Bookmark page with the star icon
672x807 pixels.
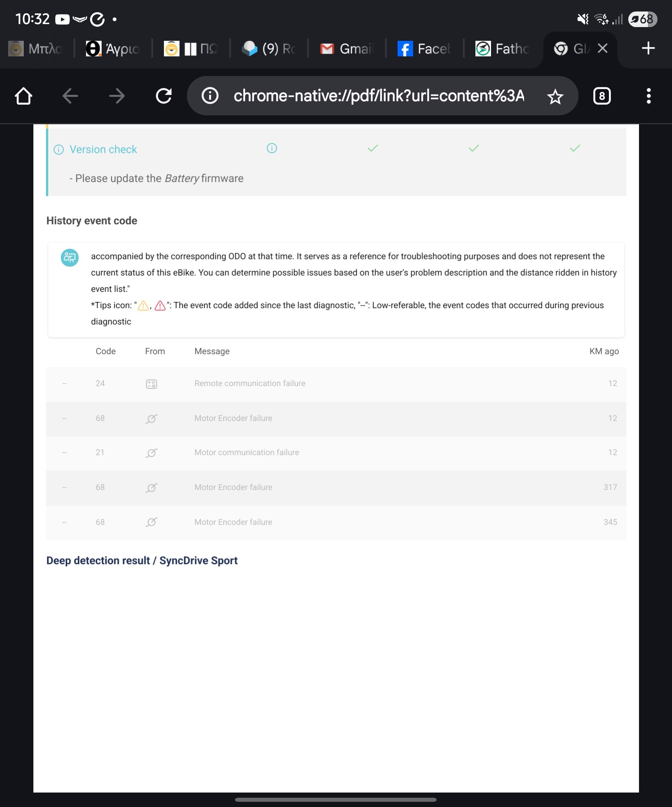pos(555,96)
